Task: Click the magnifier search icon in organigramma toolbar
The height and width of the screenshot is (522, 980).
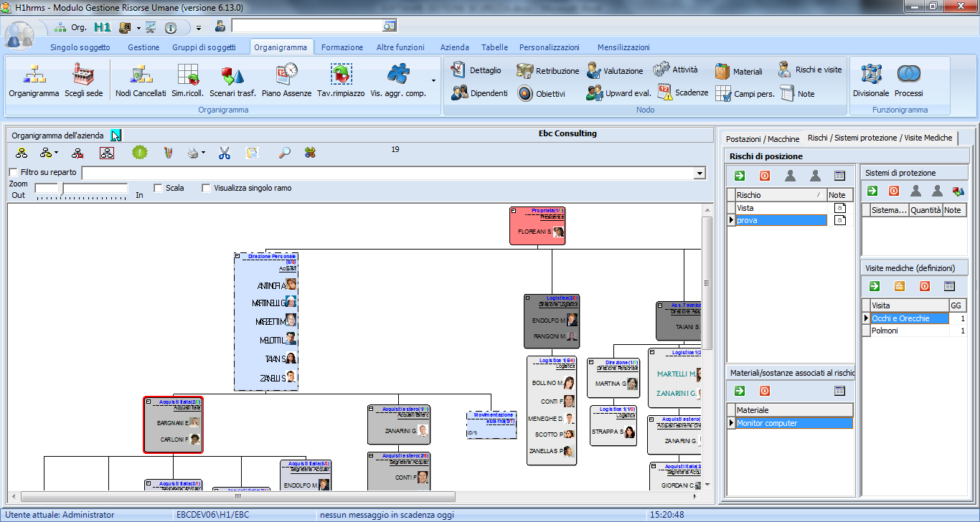Action: coord(285,152)
